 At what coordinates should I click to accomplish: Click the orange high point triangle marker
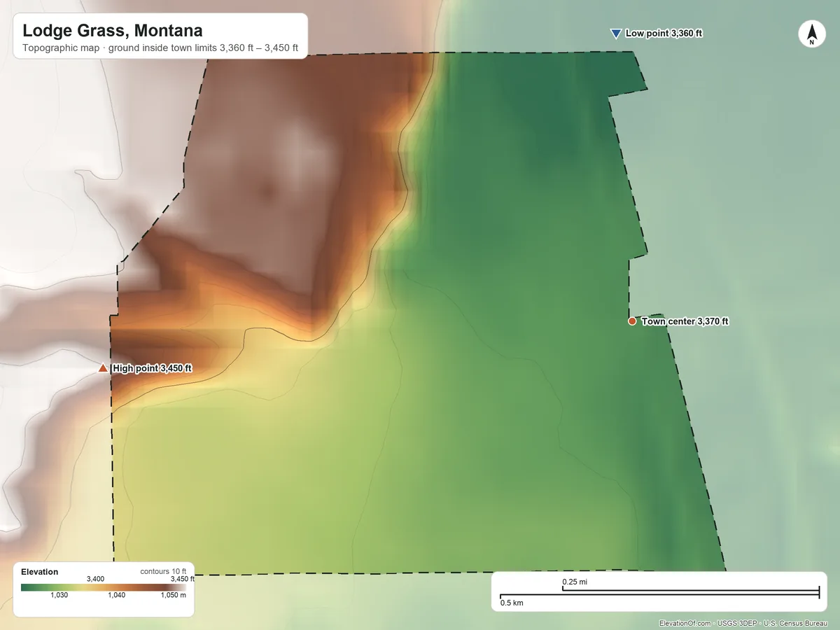point(104,368)
